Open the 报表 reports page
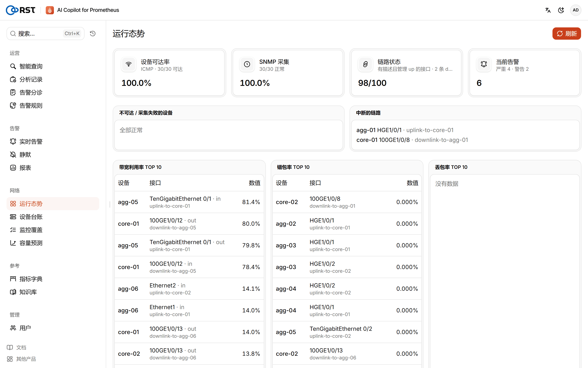 53,168
